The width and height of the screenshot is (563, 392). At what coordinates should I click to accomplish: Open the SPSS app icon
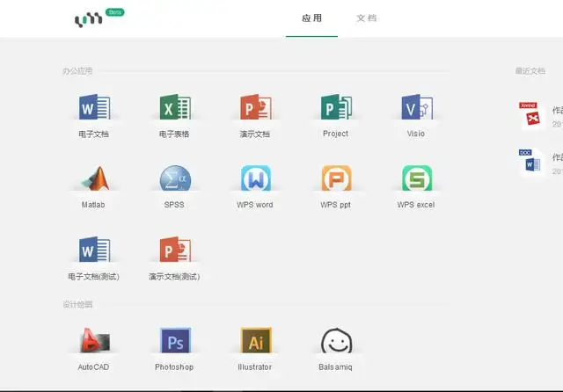coord(175,178)
